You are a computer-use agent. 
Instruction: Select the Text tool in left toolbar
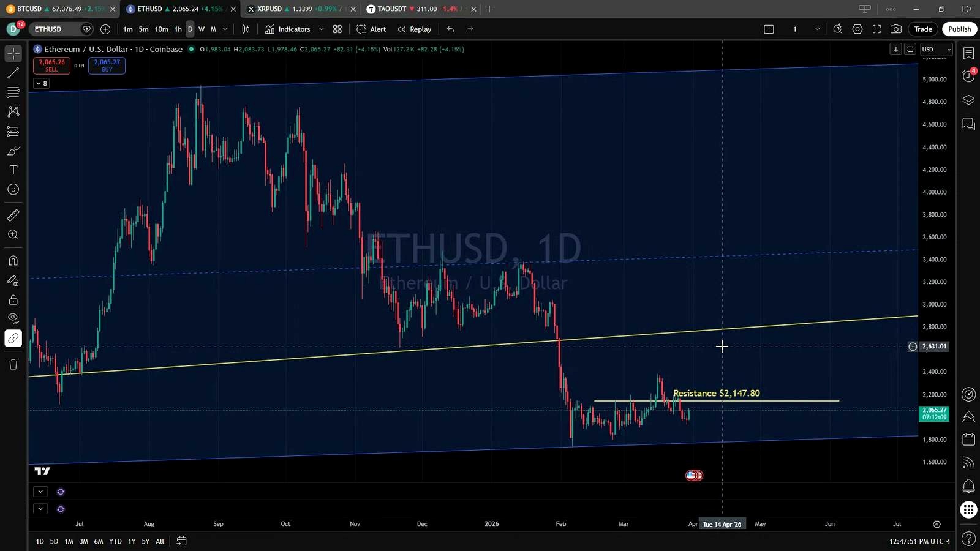(x=13, y=170)
